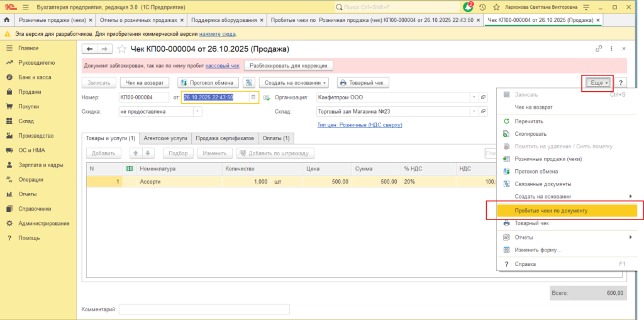This screenshot has height=320, width=644.
Task: Open the Создать на основании dropdown button
Action: [x=295, y=82]
